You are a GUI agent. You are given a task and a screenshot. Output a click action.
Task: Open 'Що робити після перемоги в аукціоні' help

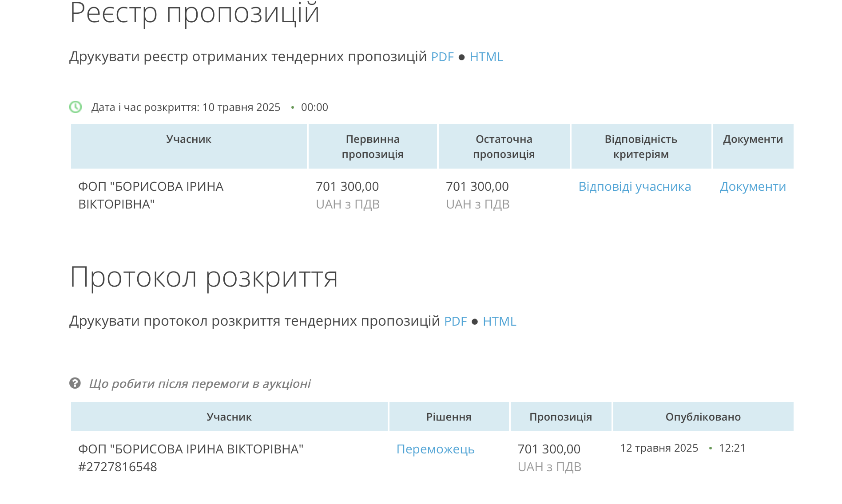200,383
